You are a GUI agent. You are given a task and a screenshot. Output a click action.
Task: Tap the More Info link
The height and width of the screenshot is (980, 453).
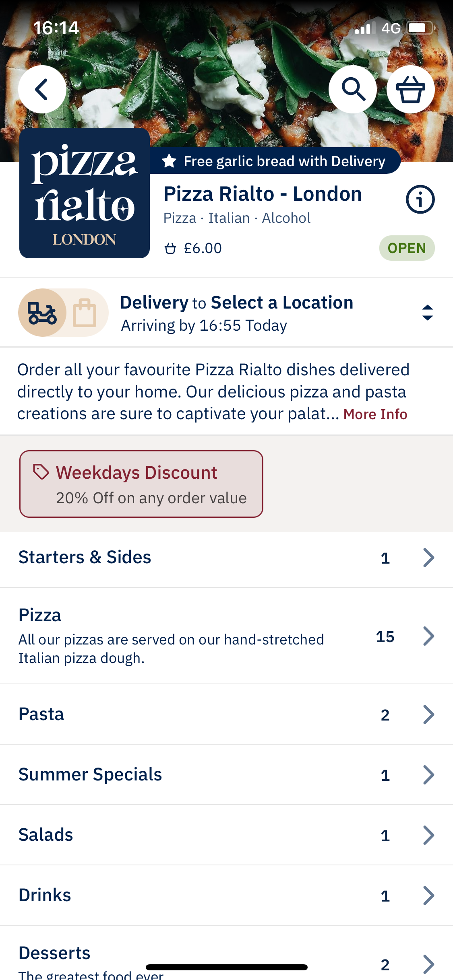pos(375,414)
